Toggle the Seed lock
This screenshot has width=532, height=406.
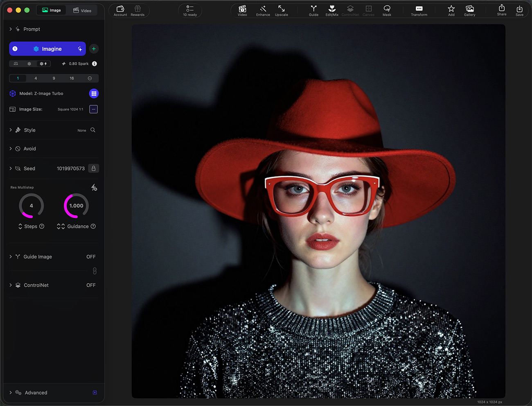pyautogui.click(x=94, y=168)
